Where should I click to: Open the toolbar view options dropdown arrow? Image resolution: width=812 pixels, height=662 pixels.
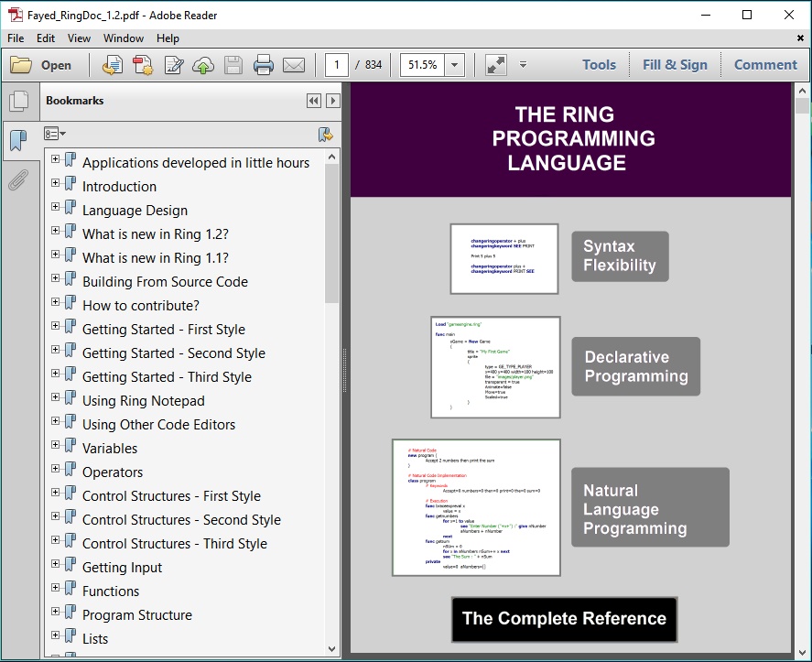(x=523, y=65)
